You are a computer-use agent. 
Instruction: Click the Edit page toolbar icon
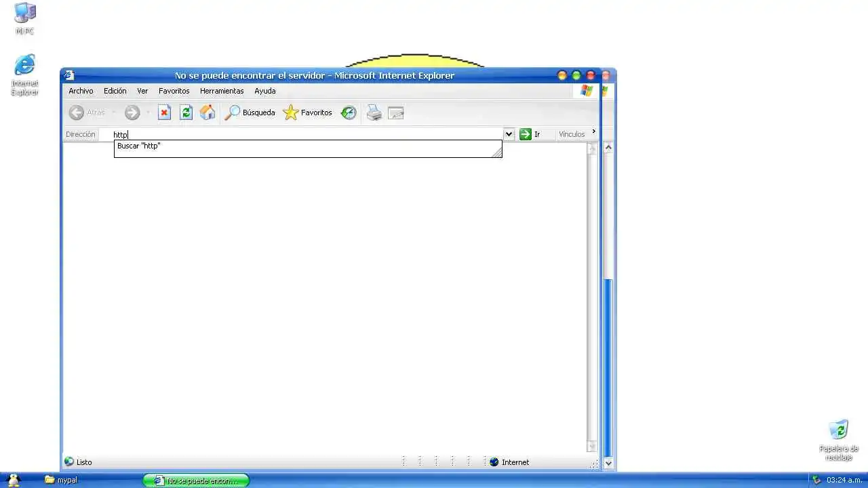click(396, 113)
